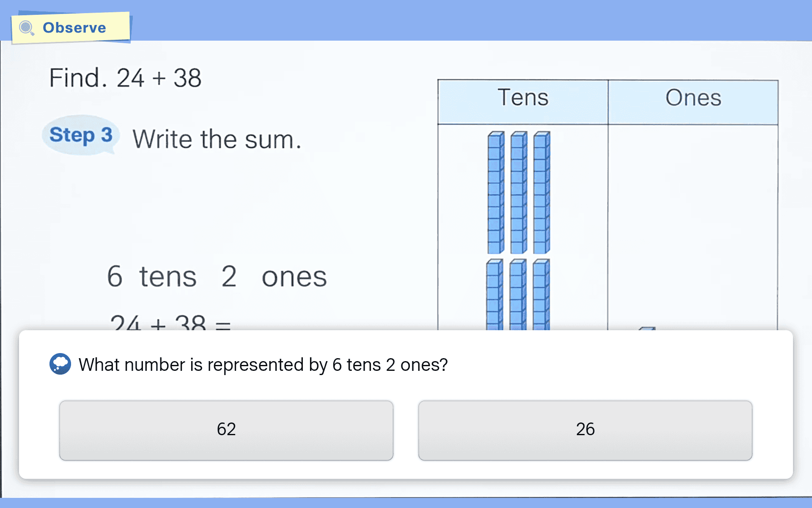This screenshot has height=508, width=812.
Task: Click the partially hidden '24 + 38 =' equation
Action: pos(170,323)
